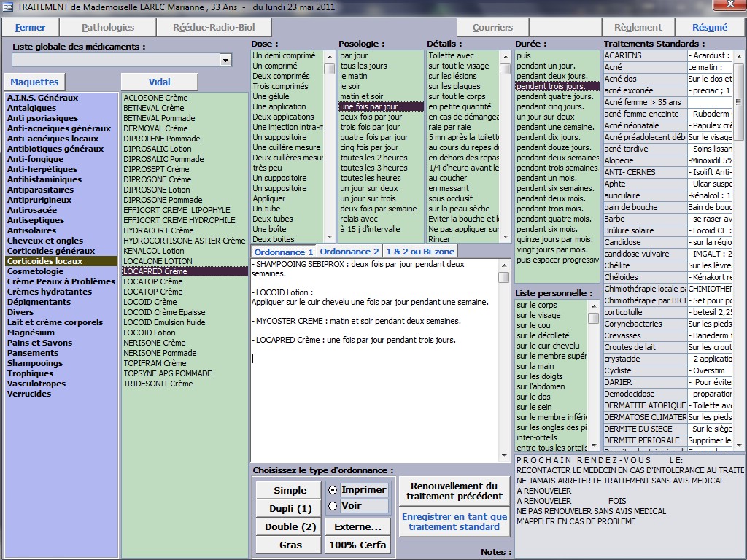
Task: Select LOCOID Lotion in the medication list
Action: (x=150, y=332)
